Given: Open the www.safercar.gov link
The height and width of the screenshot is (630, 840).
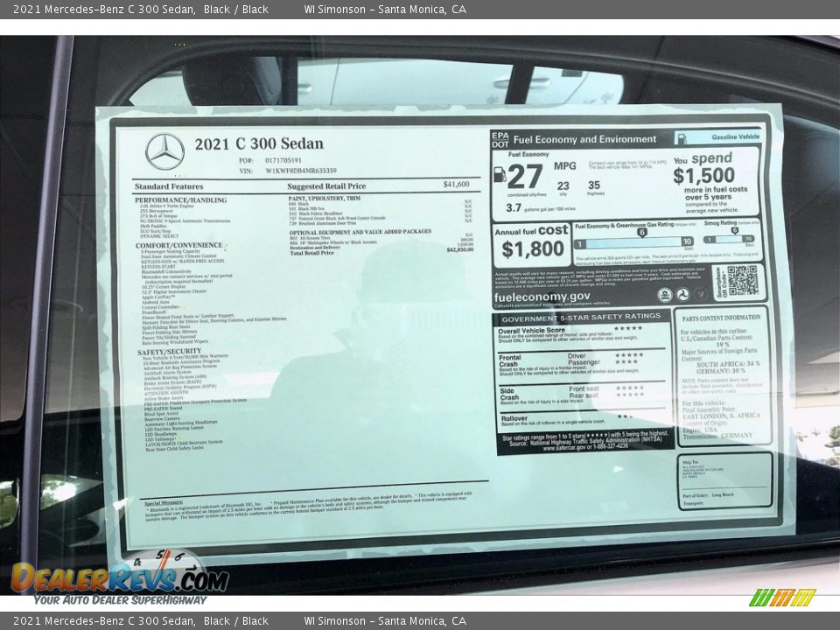Looking at the screenshot, I should 564,447.
